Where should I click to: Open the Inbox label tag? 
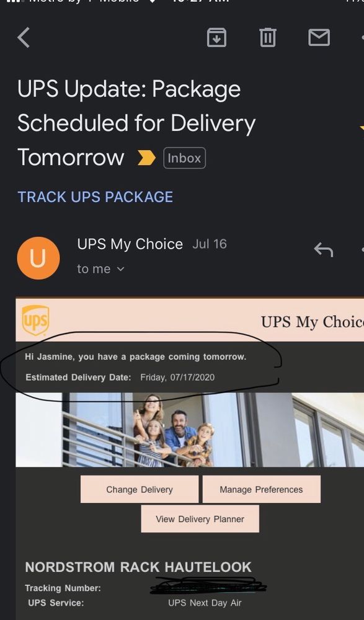[184, 157]
